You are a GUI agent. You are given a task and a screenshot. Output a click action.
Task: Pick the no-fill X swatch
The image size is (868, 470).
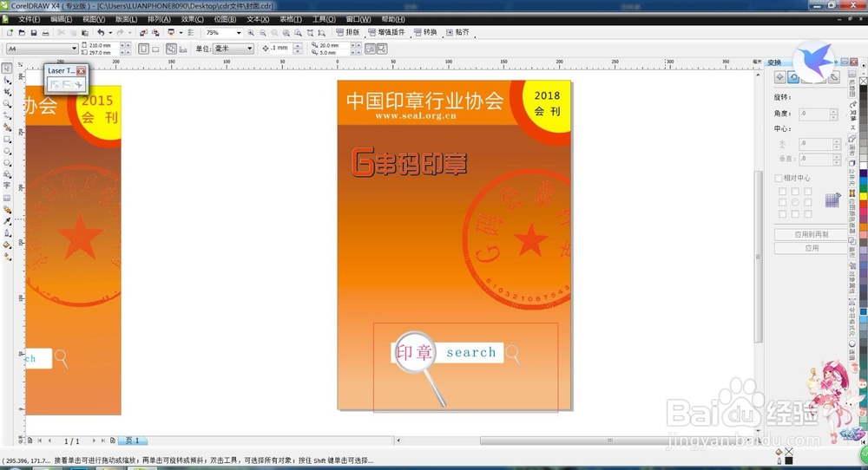[x=864, y=81]
